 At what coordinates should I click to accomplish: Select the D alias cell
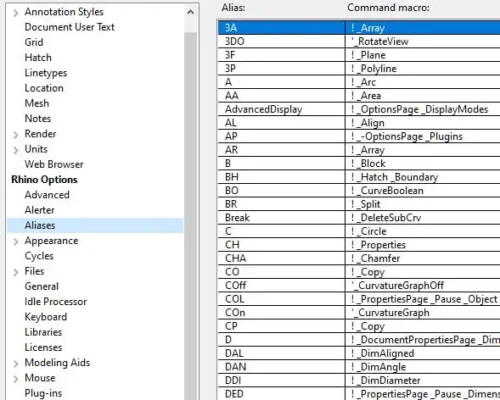tap(282, 340)
